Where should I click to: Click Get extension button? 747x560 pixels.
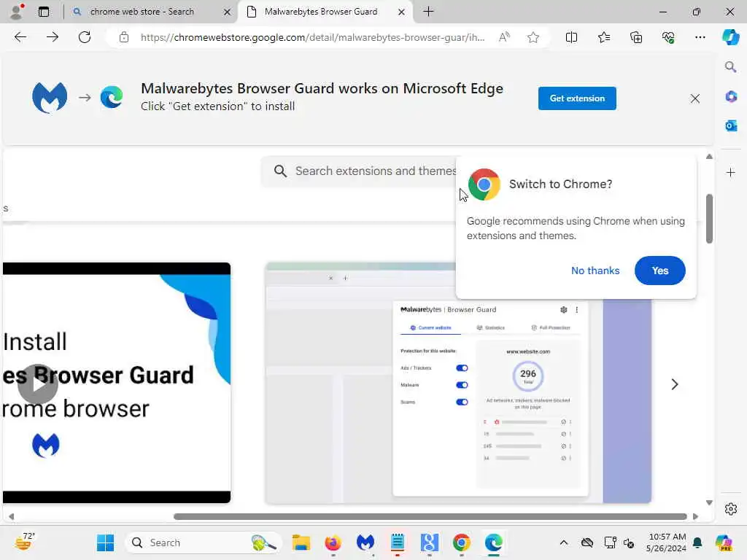pyautogui.click(x=577, y=98)
